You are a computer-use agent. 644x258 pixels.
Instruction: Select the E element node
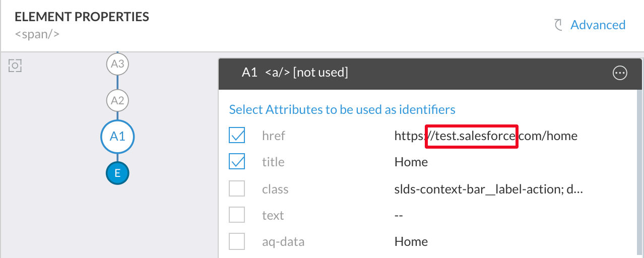point(117,173)
